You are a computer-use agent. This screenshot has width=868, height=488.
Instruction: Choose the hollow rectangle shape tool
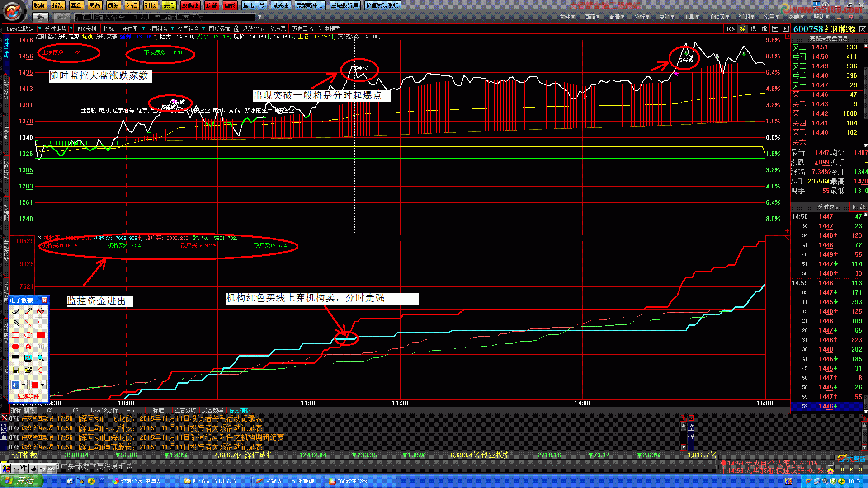15,335
